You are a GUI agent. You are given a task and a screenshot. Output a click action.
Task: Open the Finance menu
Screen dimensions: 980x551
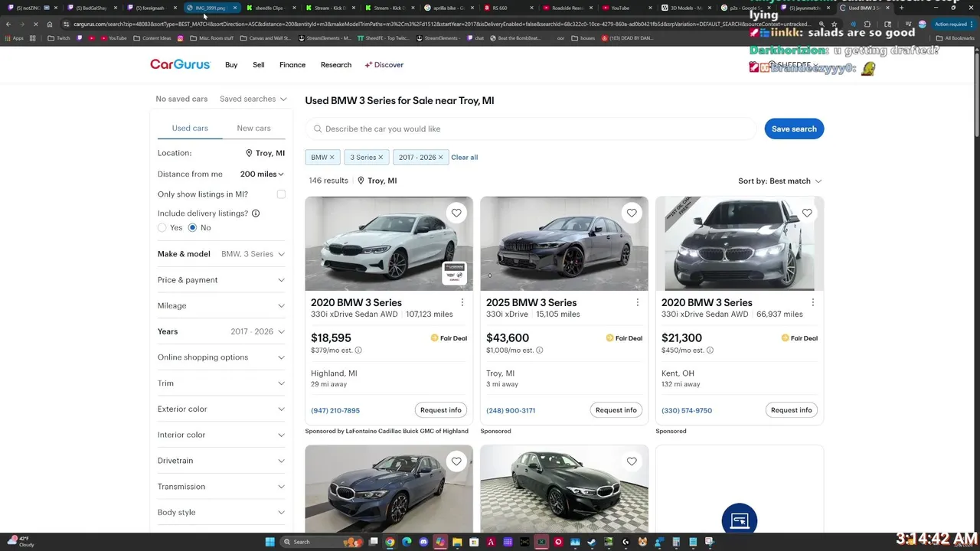pyautogui.click(x=292, y=65)
